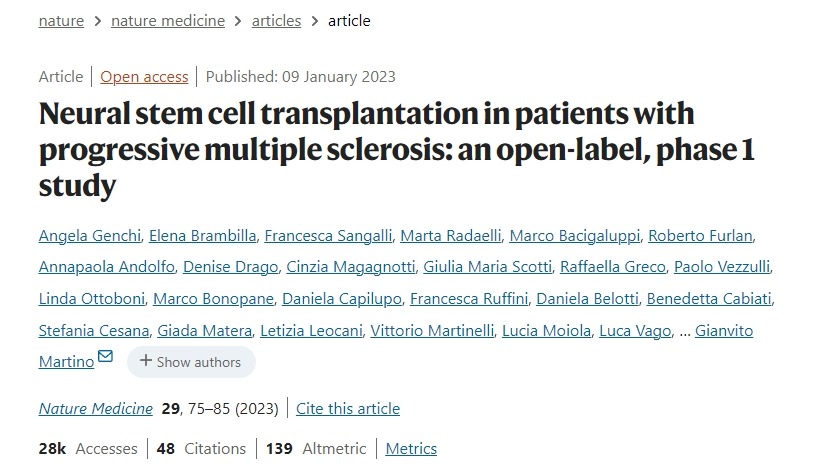Click the envelope icon beside Martino
The width and height of the screenshot is (827, 469).
(105, 357)
